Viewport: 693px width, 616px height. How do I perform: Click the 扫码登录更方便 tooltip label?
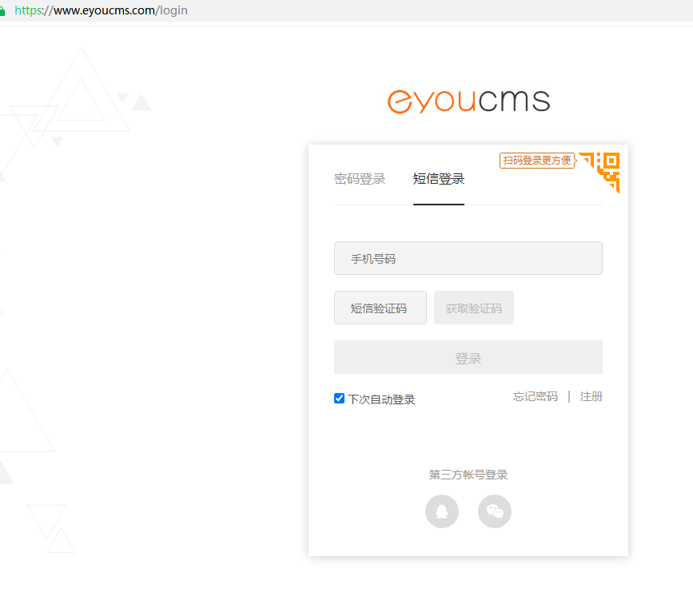coord(537,161)
